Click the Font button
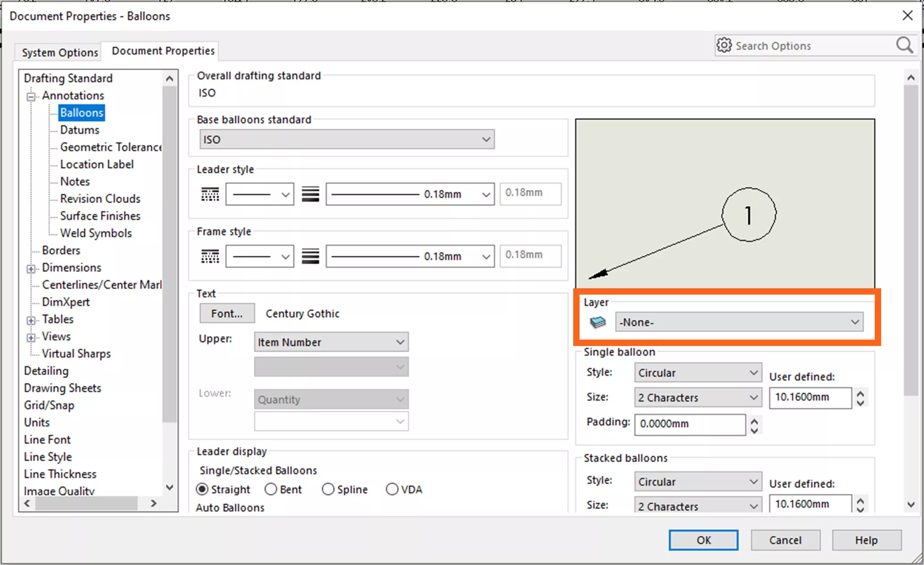Viewport: 924px width, 565px height. 227,313
